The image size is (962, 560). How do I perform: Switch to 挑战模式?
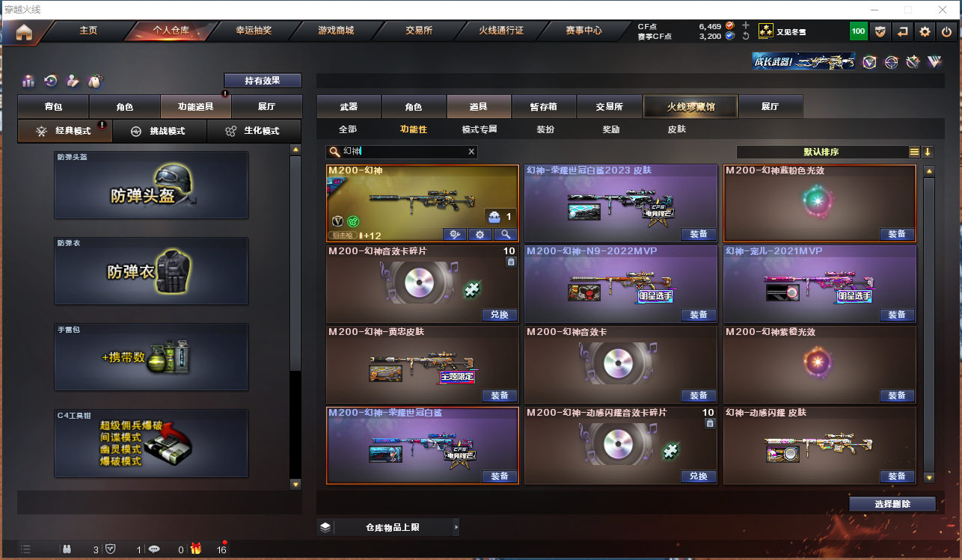[159, 131]
